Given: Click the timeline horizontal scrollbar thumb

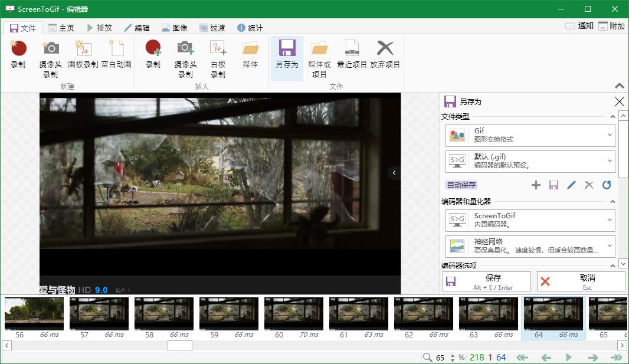Looking at the screenshot, I should (x=180, y=345).
